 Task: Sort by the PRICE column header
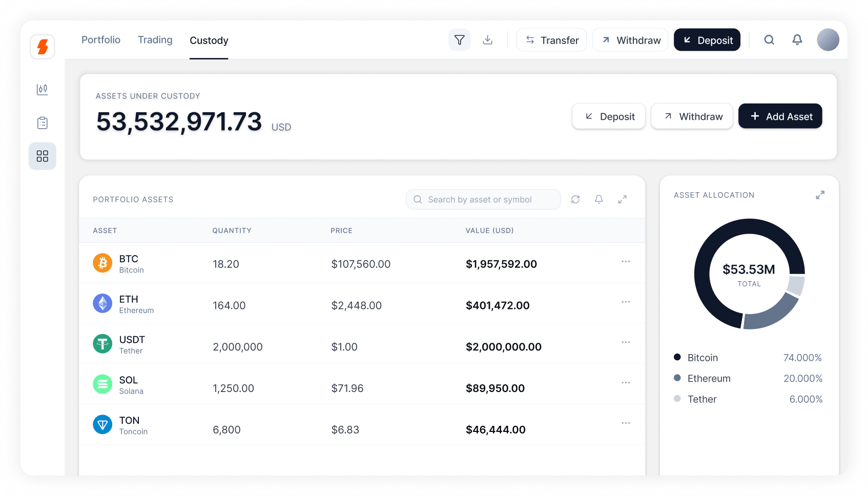(342, 231)
